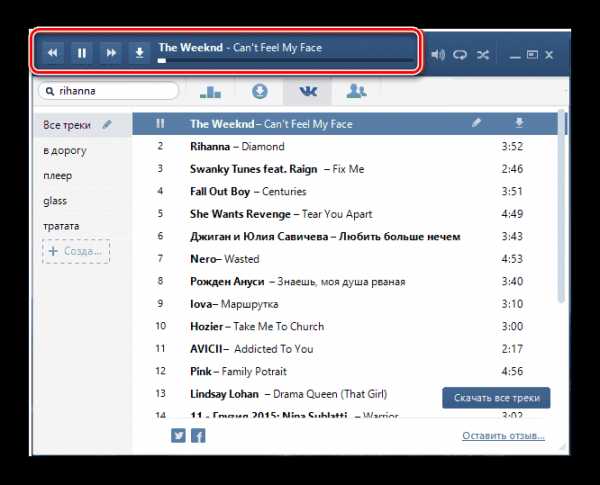This screenshot has width=600, height=485.
Task: Toggle repeat loop mode
Action: click(460, 55)
